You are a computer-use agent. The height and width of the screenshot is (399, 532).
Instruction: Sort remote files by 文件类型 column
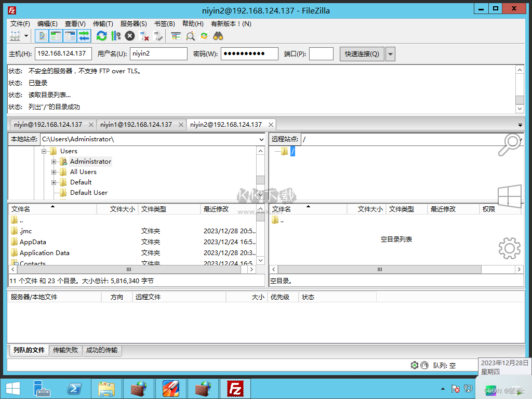click(x=406, y=209)
